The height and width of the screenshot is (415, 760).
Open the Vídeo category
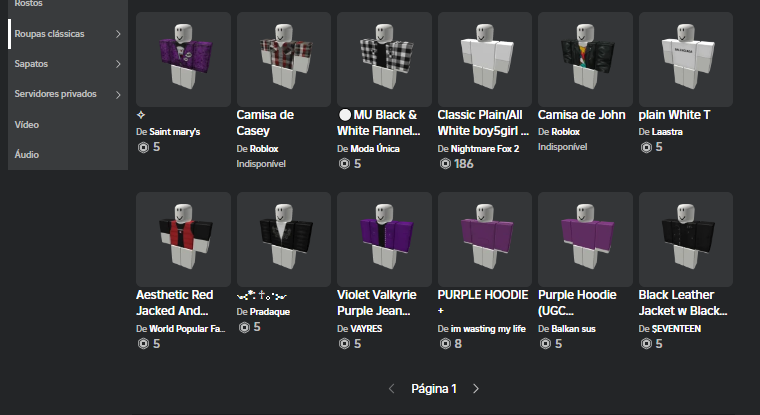(27, 125)
